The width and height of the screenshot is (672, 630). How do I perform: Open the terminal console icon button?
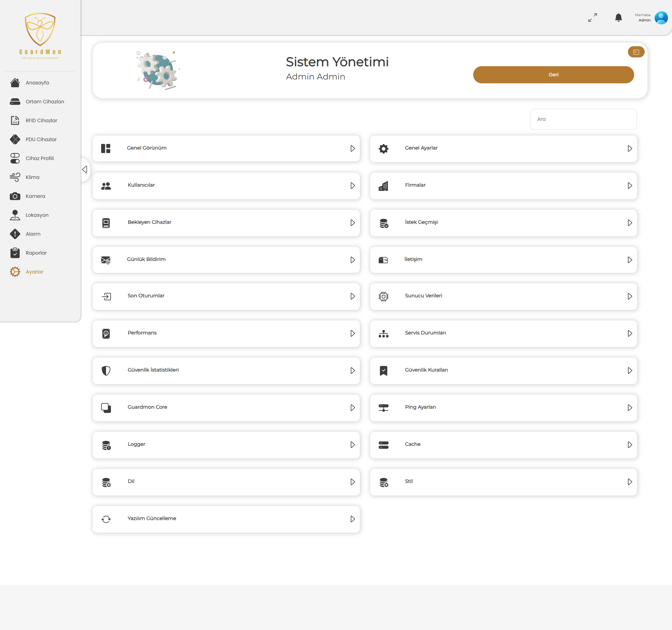pos(636,52)
